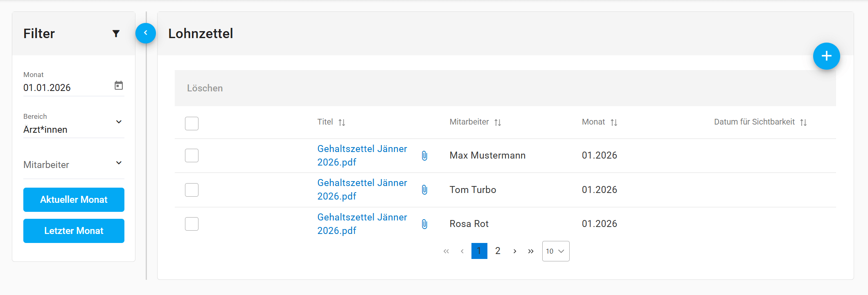
Task: Click attachment paperclip for Max Mustermann
Action: 424,156
